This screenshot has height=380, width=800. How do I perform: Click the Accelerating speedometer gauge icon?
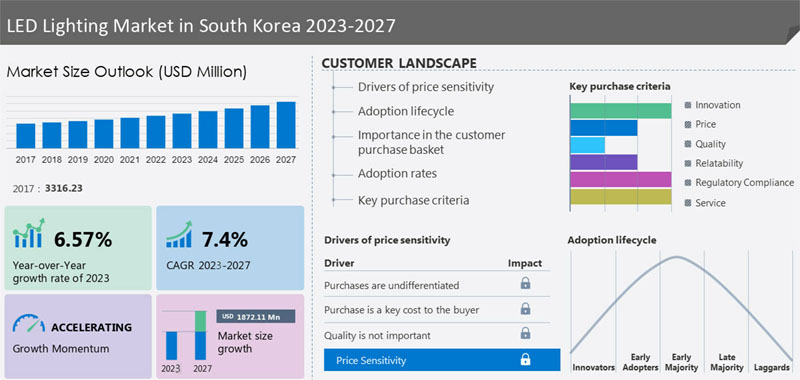(29, 323)
